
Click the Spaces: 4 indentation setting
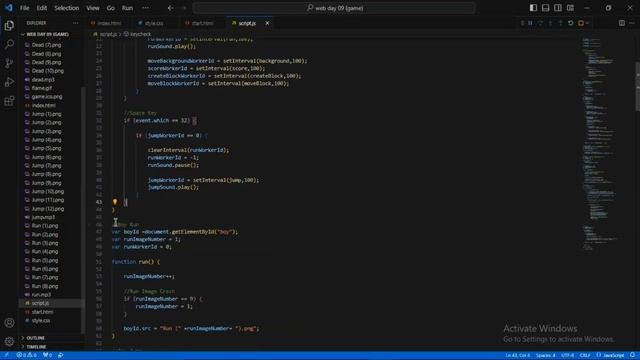(546, 355)
